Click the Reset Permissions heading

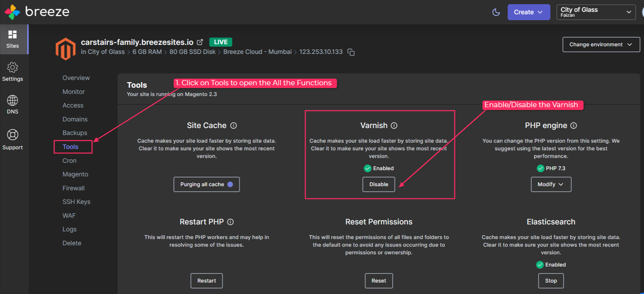click(379, 222)
